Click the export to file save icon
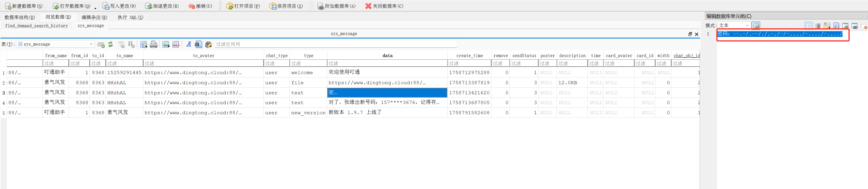The width and height of the screenshot is (868, 189). pos(836,26)
